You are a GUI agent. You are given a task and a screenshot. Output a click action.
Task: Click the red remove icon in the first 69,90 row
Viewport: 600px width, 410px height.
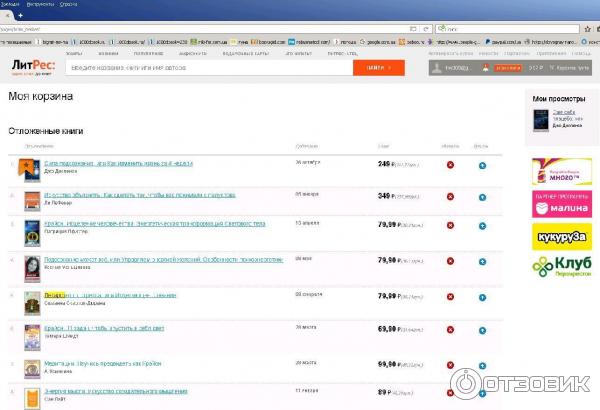pyautogui.click(x=450, y=331)
